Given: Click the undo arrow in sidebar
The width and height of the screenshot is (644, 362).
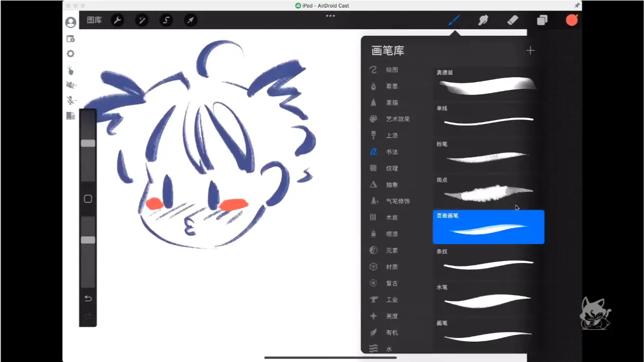Looking at the screenshot, I should pyautogui.click(x=88, y=298).
